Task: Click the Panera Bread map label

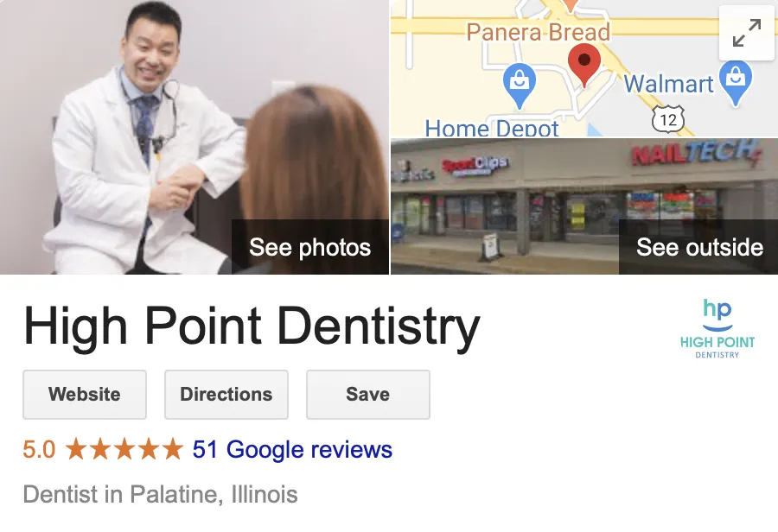Action: (539, 32)
